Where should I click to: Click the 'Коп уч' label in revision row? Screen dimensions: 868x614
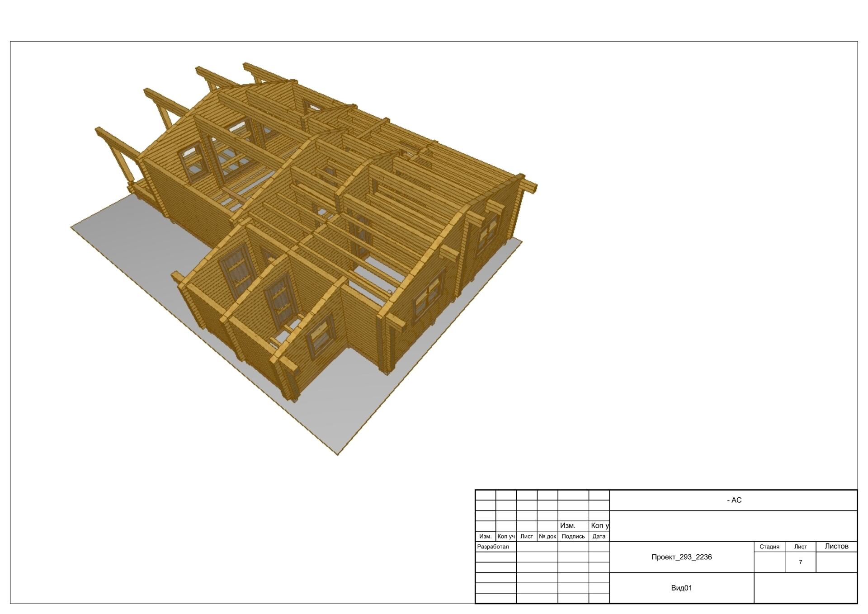[506, 536]
